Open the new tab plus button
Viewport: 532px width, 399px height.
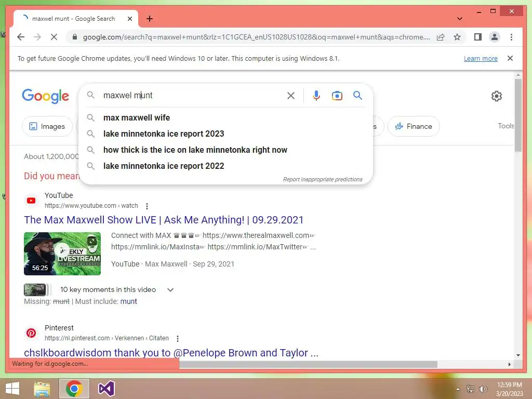pos(150,19)
